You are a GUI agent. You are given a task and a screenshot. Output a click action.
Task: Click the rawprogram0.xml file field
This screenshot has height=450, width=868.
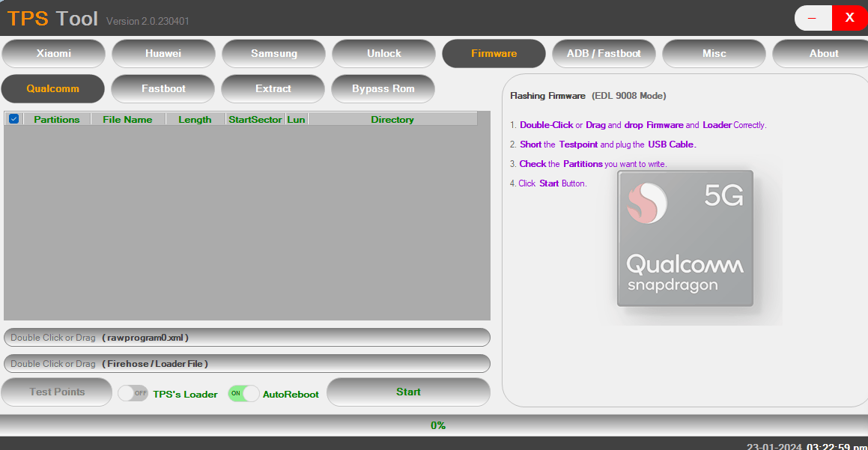[x=246, y=338]
